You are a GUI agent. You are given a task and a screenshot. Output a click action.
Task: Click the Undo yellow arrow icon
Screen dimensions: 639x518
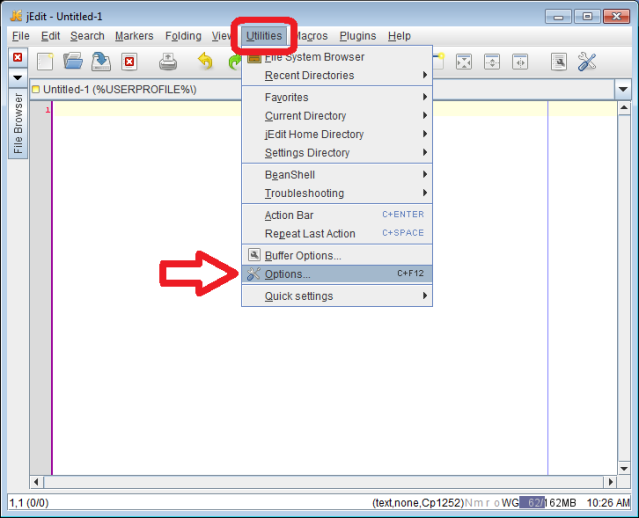coord(205,62)
